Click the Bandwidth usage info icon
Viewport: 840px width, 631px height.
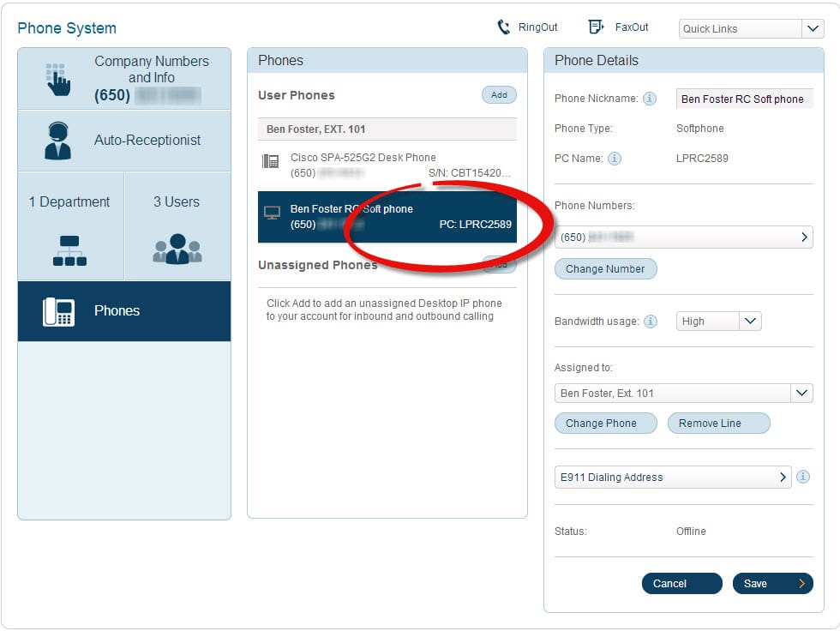651,322
